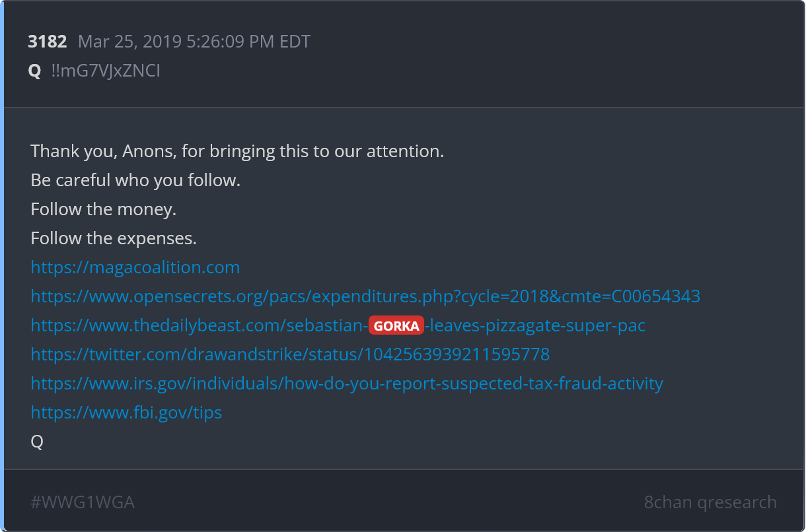This screenshot has height=532, width=806.
Task: Click the tripcode !!mG7VJxZNCI
Action: [106, 71]
